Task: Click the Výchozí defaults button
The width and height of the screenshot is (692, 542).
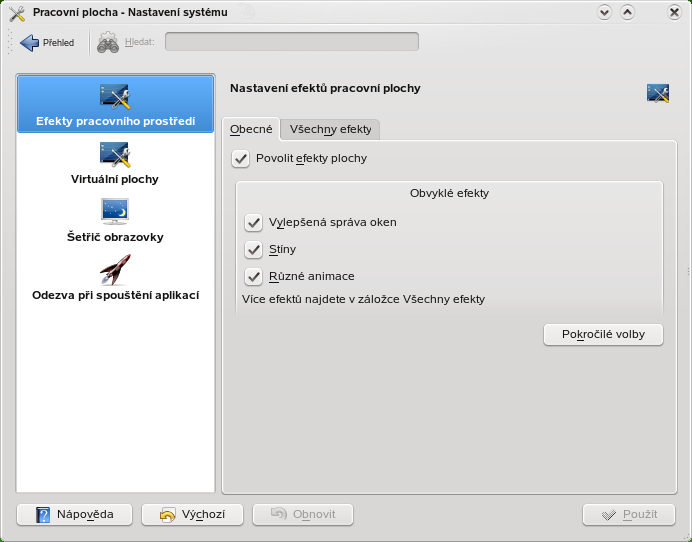Action: 192,515
